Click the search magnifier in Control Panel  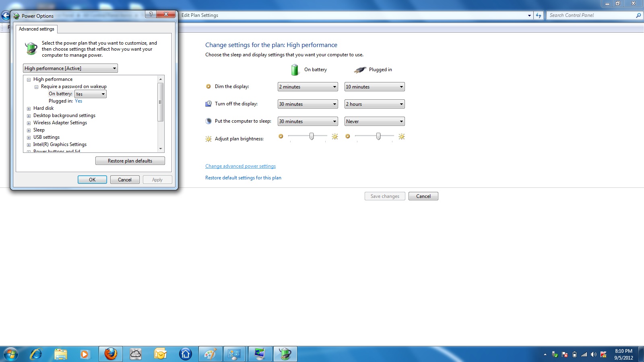[x=638, y=15]
